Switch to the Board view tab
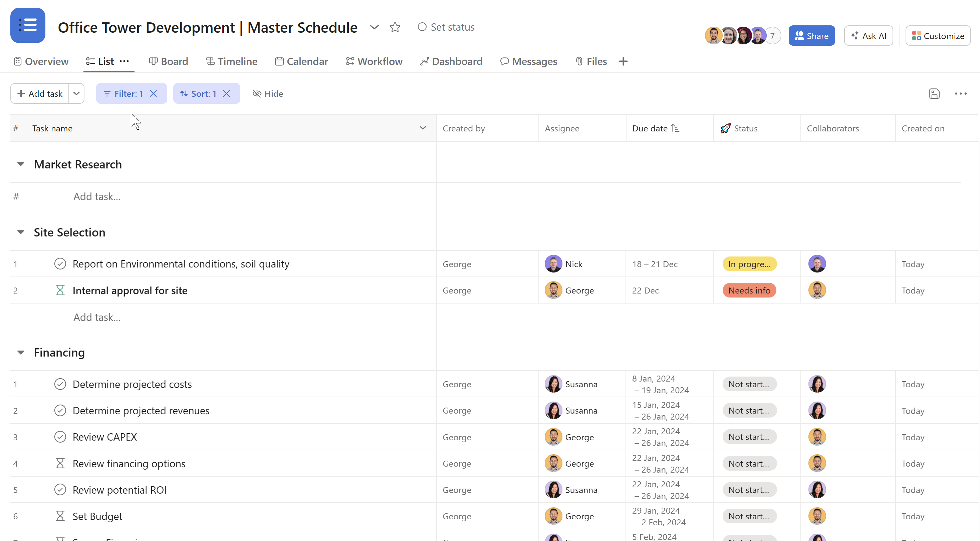The width and height of the screenshot is (980, 541). click(169, 61)
